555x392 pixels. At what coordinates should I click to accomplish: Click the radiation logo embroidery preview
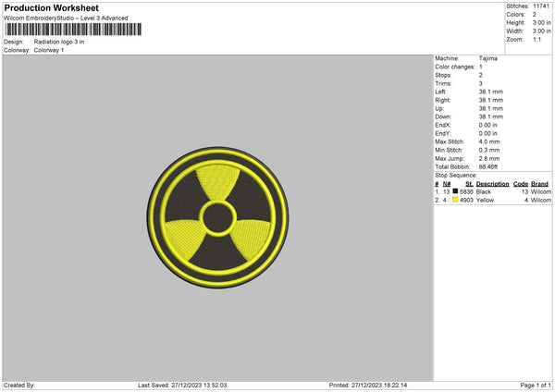point(217,217)
